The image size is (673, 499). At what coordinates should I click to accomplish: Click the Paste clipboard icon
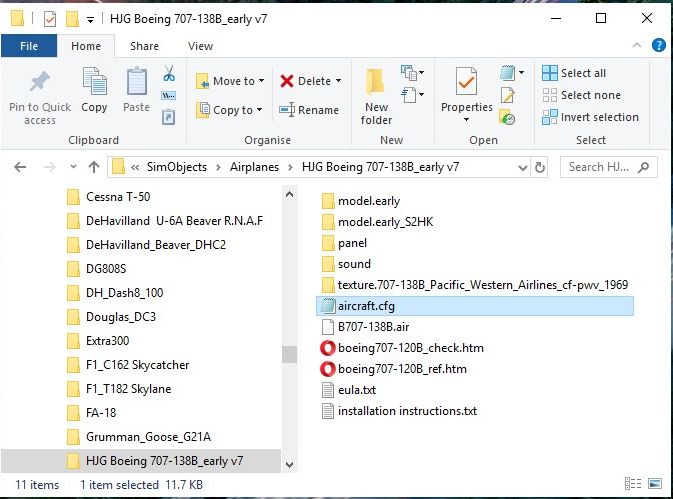pyautogui.click(x=136, y=81)
